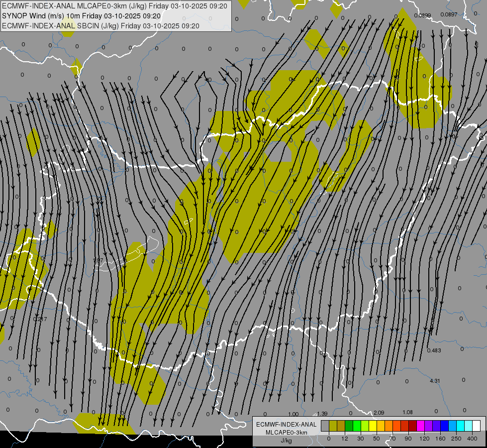Click the olive-yellow legend swatch right of gray

pos(333,426)
